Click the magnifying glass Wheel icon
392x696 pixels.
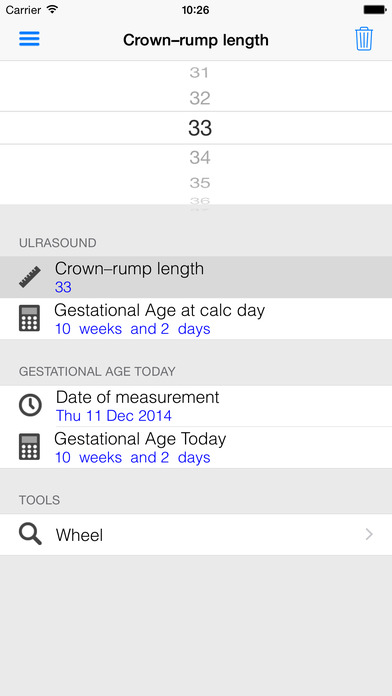click(x=30, y=534)
